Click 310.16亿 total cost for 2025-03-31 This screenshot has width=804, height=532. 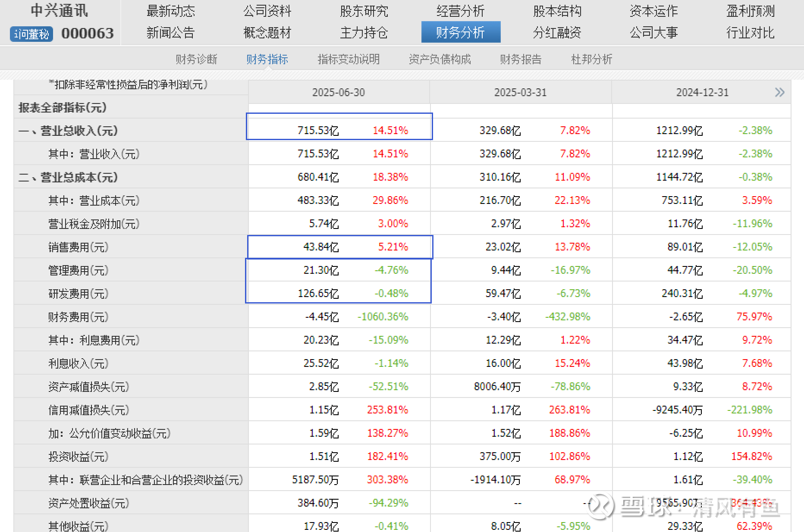click(500, 177)
